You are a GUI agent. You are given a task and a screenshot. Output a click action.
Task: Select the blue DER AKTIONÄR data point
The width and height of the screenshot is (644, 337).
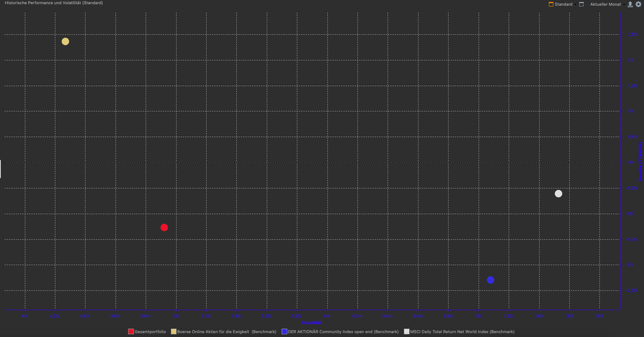(x=490, y=280)
